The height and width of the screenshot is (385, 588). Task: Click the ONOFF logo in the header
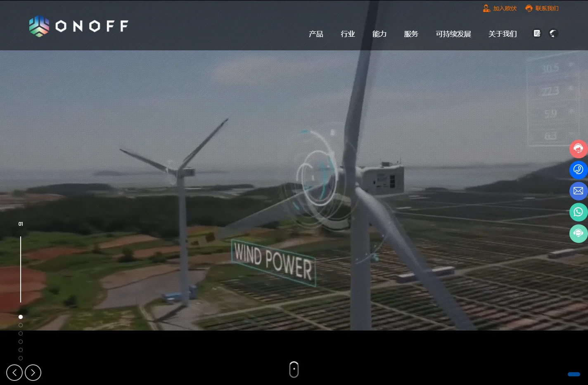pos(78,26)
